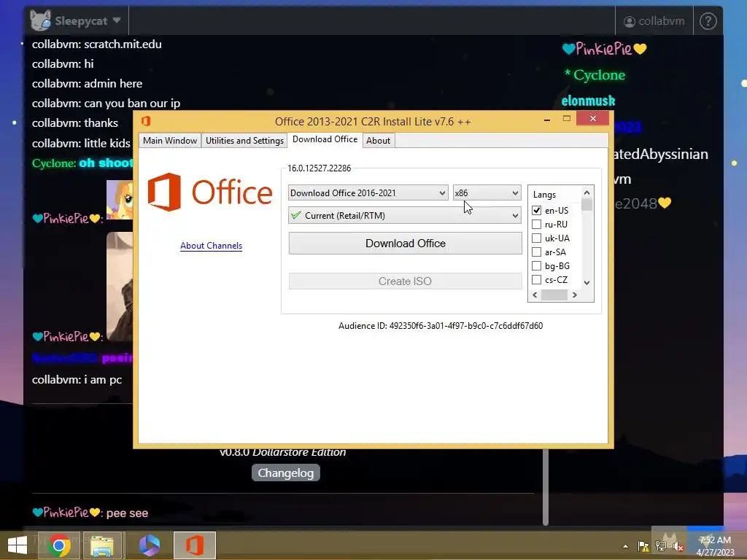Click the chat panel vertical scrollbar
Image resolution: width=747 pixels, height=560 pixels.
point(546,486)
